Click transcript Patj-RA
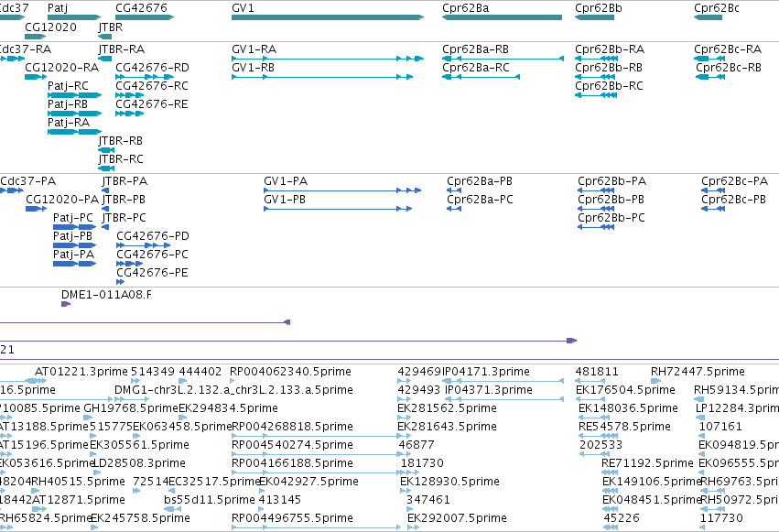The image size is (779, 532). [74, 132]
